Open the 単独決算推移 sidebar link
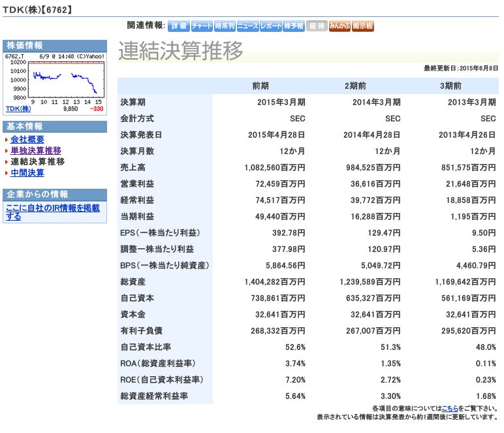The image size is (504, 433). pyautogui.click(x=36, y=150)
